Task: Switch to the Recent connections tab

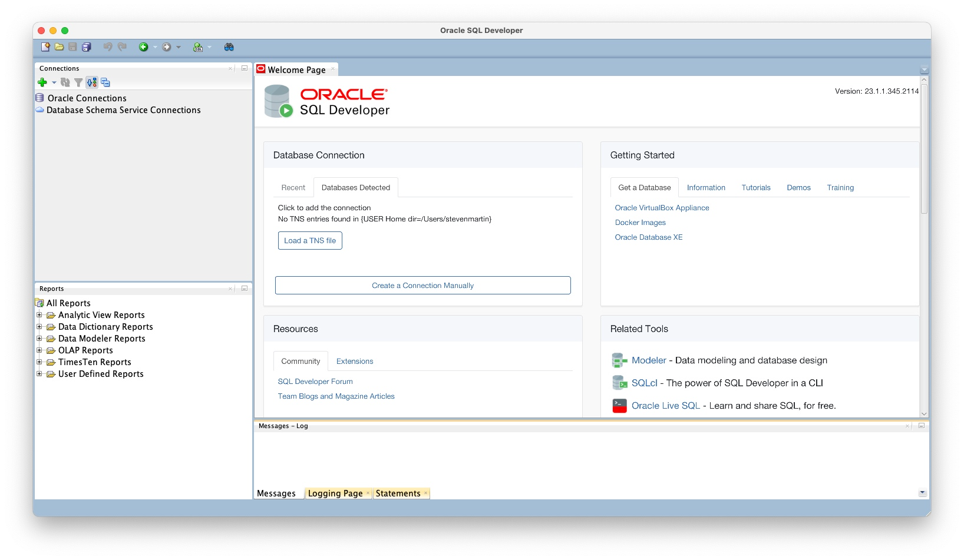Action: pos(293,187)
